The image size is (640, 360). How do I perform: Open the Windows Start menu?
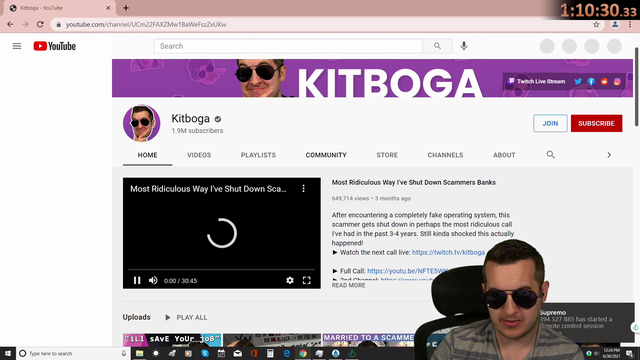tap(8, 353)
